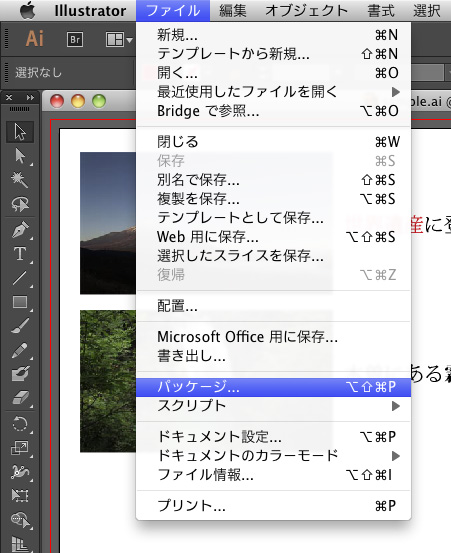Click the red close document button
The height and width of the screenshot is (553, 451).
click(57, 101)
